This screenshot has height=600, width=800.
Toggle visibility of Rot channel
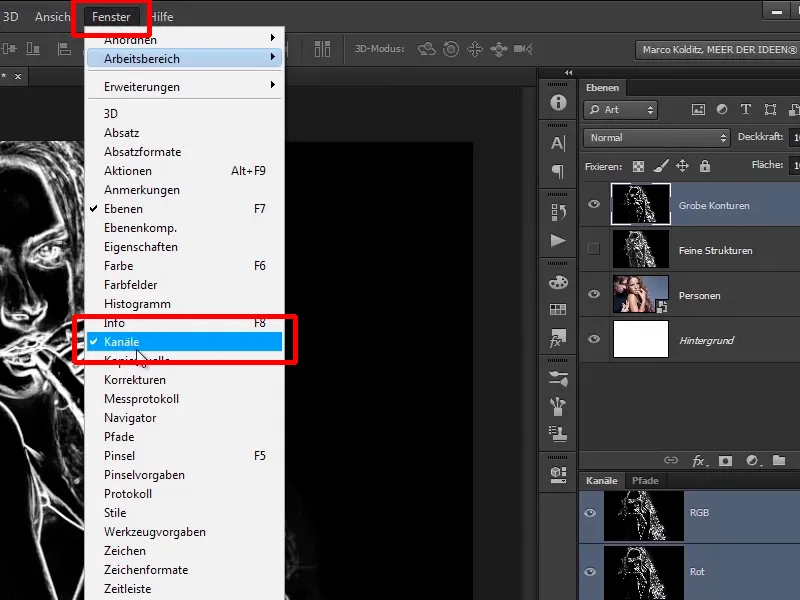click(590, 572)
